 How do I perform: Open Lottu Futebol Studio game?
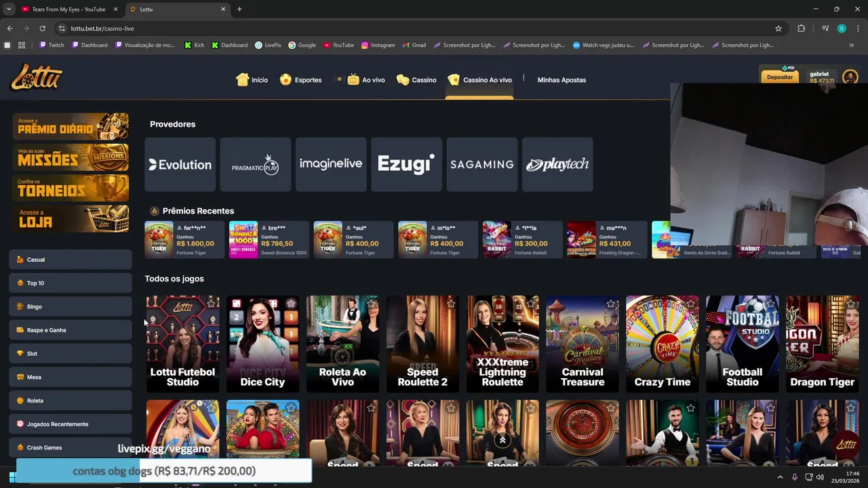point(182,344)
